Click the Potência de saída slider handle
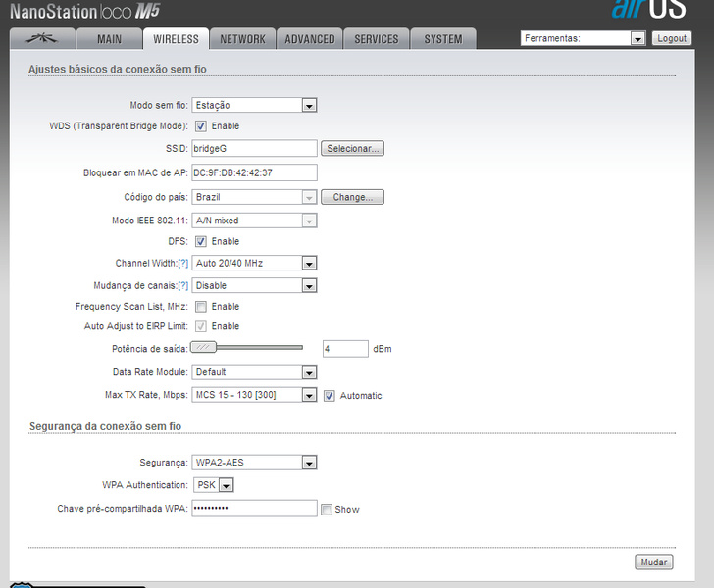714x588 pixels. pyautogui.click(x=203, y=347)
